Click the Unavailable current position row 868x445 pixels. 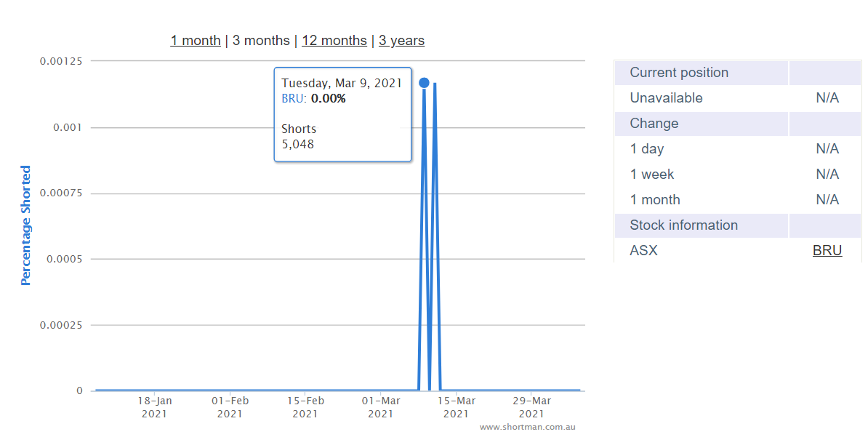[x=737, y=98]
